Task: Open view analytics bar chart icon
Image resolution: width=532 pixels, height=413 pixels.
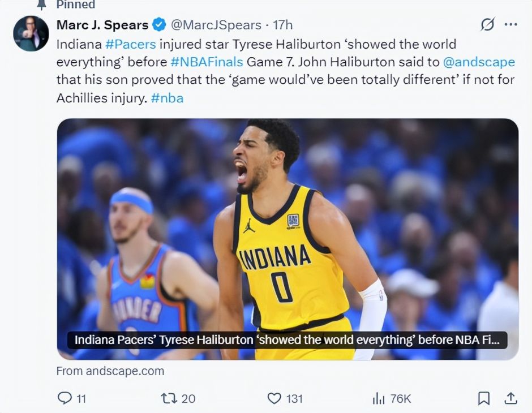Action: 379,398
